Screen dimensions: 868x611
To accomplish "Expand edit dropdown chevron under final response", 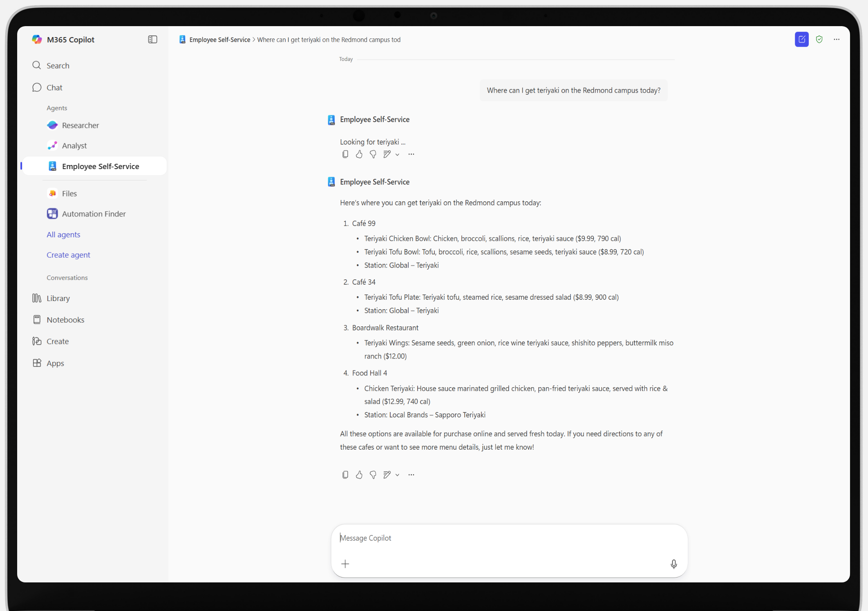I will tap(397, 475).
